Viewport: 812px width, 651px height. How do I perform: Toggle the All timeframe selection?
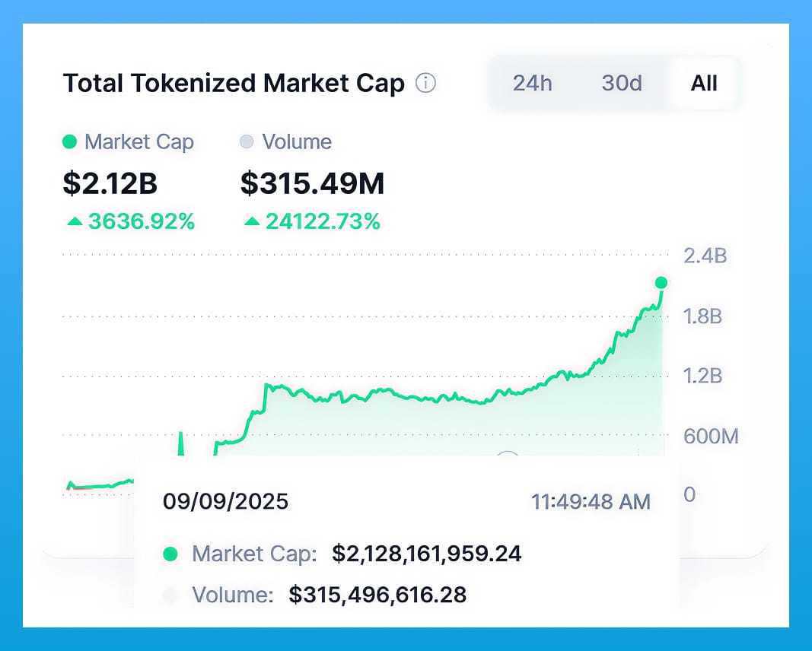click(703, 84)
